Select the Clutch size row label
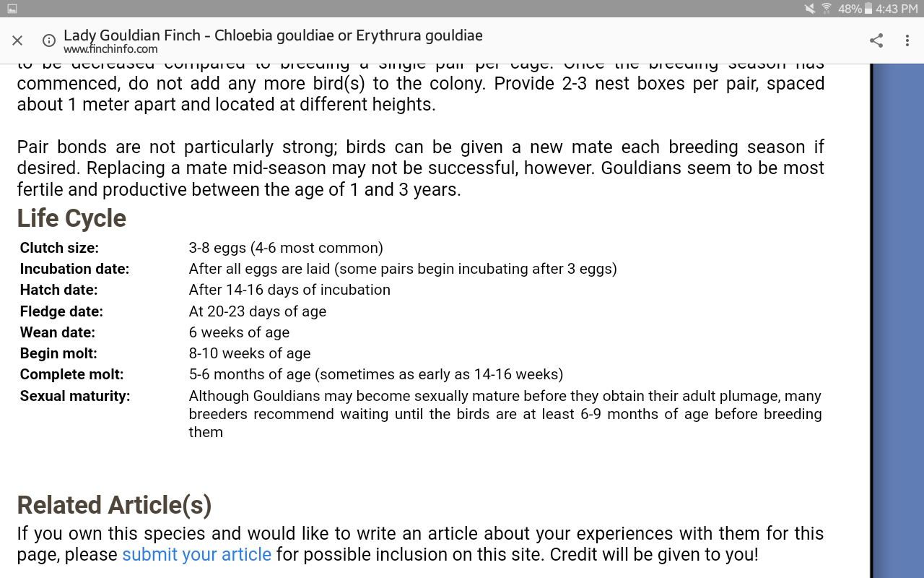 click(x=59, y=248)
